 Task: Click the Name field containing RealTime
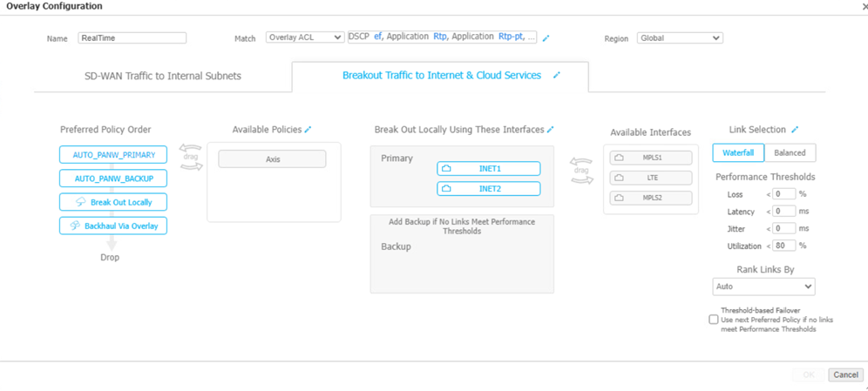pyautogui.click(x=132, y=38)
